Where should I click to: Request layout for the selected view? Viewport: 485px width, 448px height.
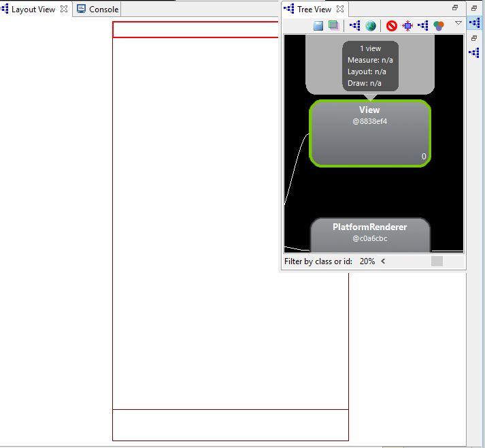(x=407, y=26)
